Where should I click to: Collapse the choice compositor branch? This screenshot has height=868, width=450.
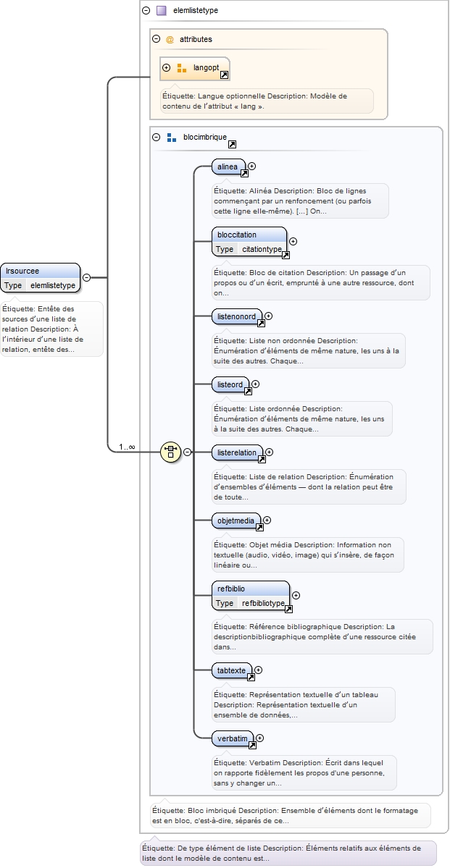pos(187,452)
